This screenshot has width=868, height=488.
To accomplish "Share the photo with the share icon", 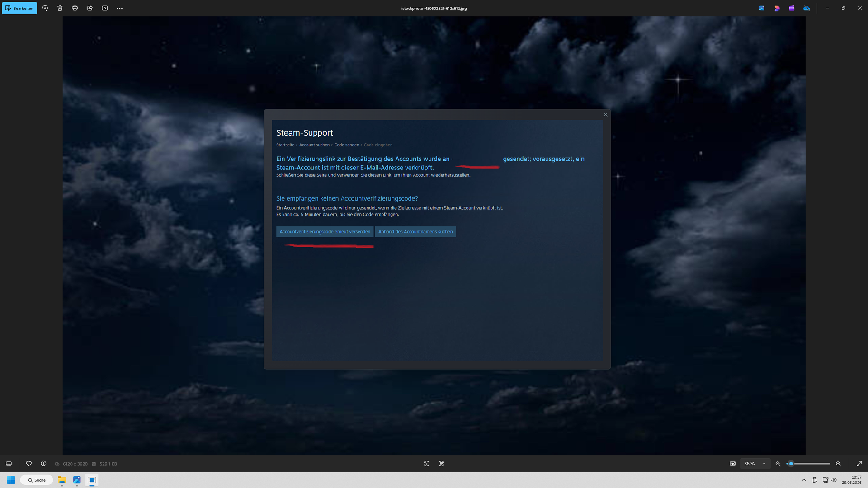I will (x=90, y=8).
